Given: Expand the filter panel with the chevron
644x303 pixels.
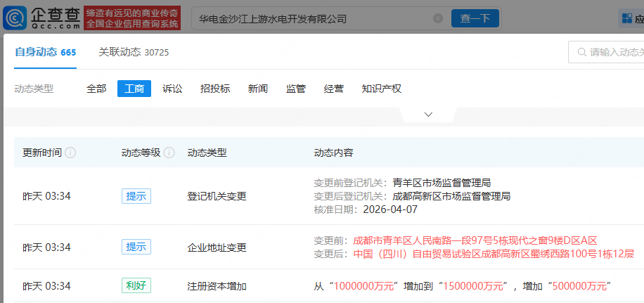Looking at the screenshot, I should [x=428, y=115].
